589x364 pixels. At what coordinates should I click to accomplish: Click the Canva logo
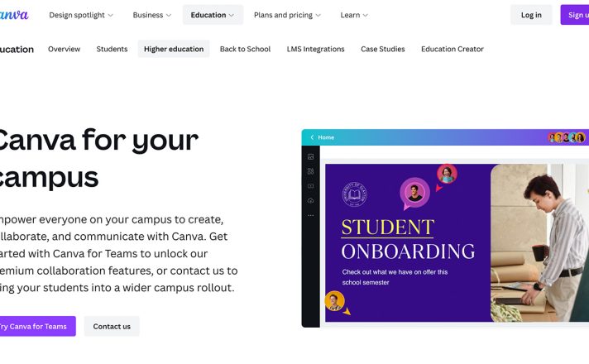[x=13, y=15]
